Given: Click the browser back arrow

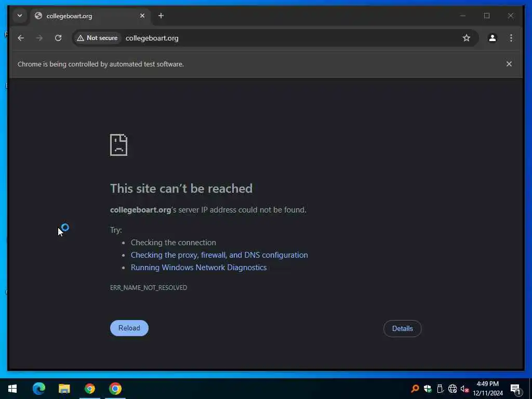Looking at the screenshot, I should tap(21, 38).
